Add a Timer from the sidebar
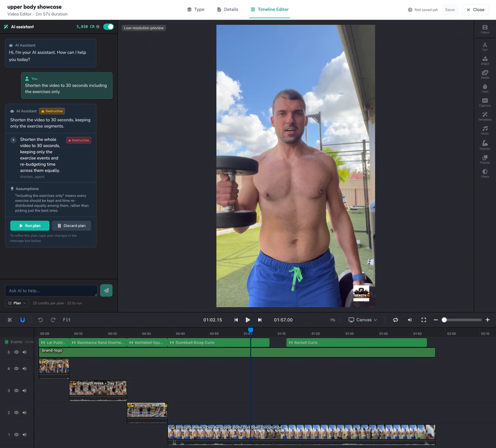The width and height of the screenshot is (496, 448). click(485, 88)
